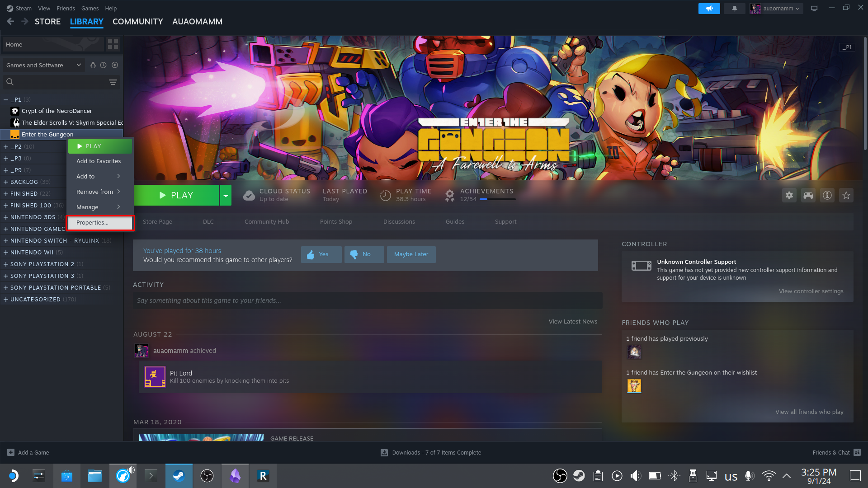The height and width of the screenshot is (488, 868).
Task: Click the activity comment input field
Action: [x=368, y=300]
